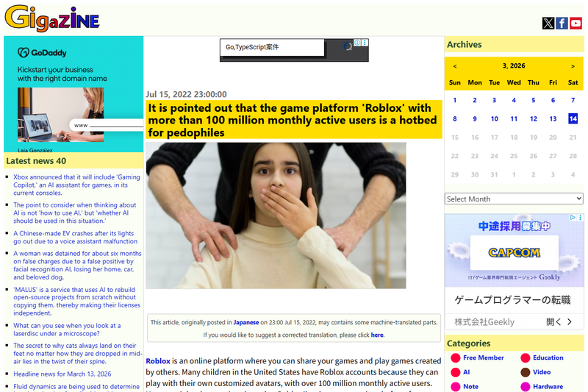Select March 13 in the calendar

click(553, 118)
